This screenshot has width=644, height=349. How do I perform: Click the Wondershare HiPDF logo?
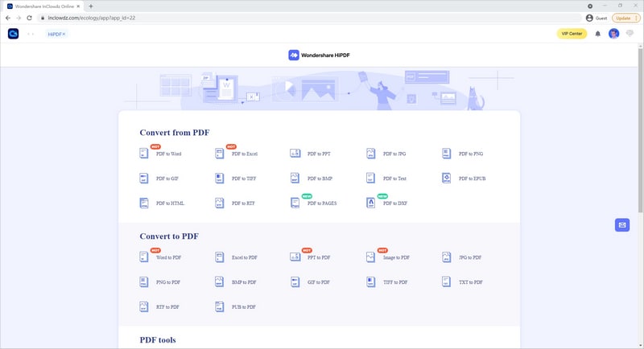point(319,55)
